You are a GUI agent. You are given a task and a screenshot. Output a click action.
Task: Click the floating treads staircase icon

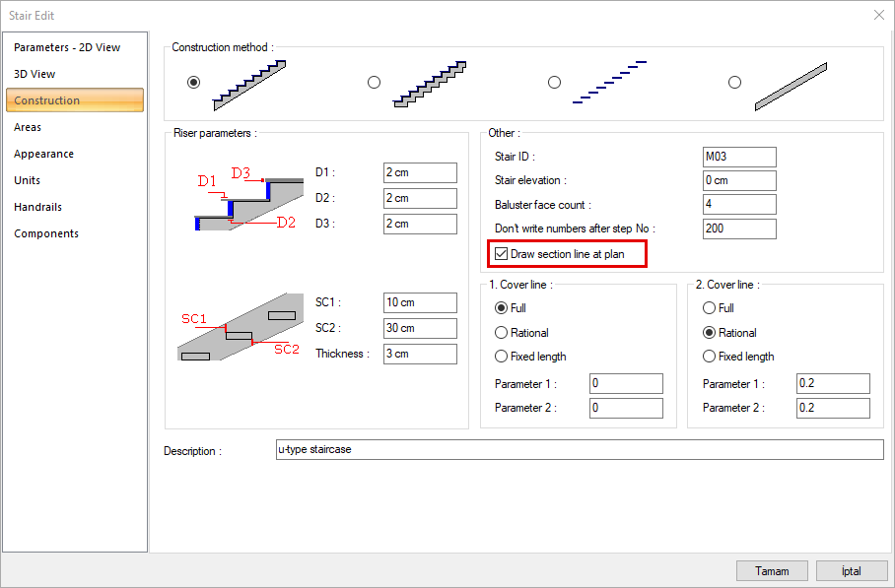tap(609, 84)
